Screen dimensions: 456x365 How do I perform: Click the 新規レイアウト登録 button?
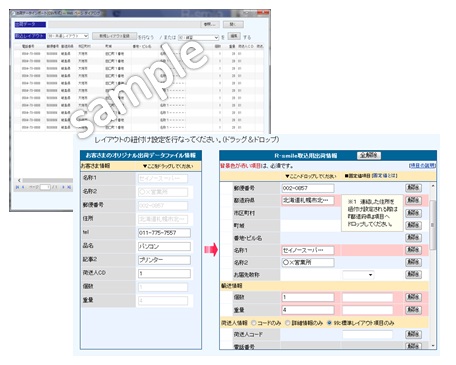(x=114, y=36)
